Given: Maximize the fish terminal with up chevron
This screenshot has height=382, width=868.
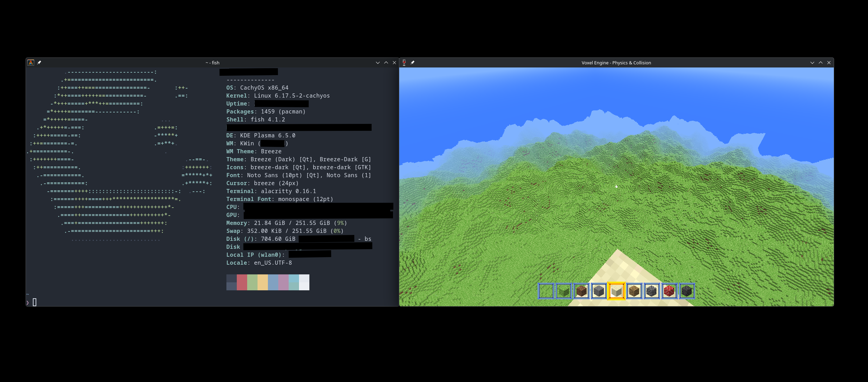Looking at the screenshot, I should (386, 63).
